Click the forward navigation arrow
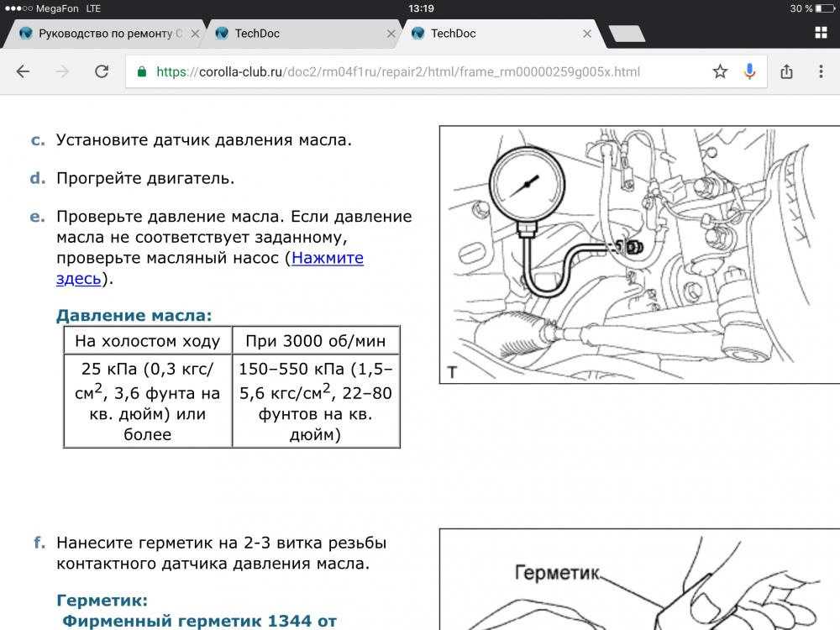 click(x=62, y=71)
